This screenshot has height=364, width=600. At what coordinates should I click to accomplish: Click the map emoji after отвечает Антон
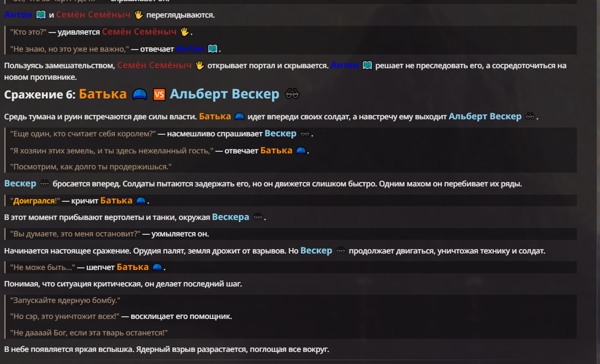pyautogui.click(x=212, y=49)
